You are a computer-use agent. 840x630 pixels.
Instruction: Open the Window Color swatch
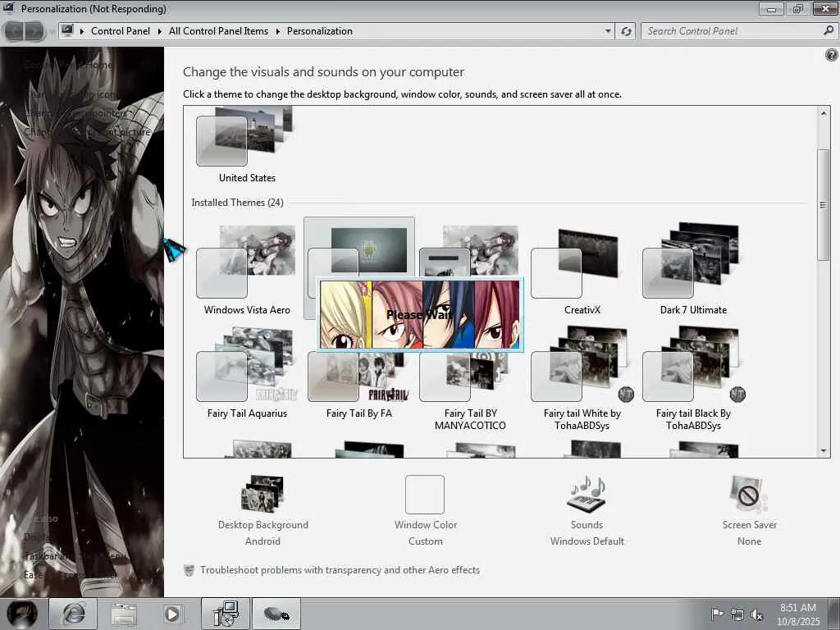point(425,495)
